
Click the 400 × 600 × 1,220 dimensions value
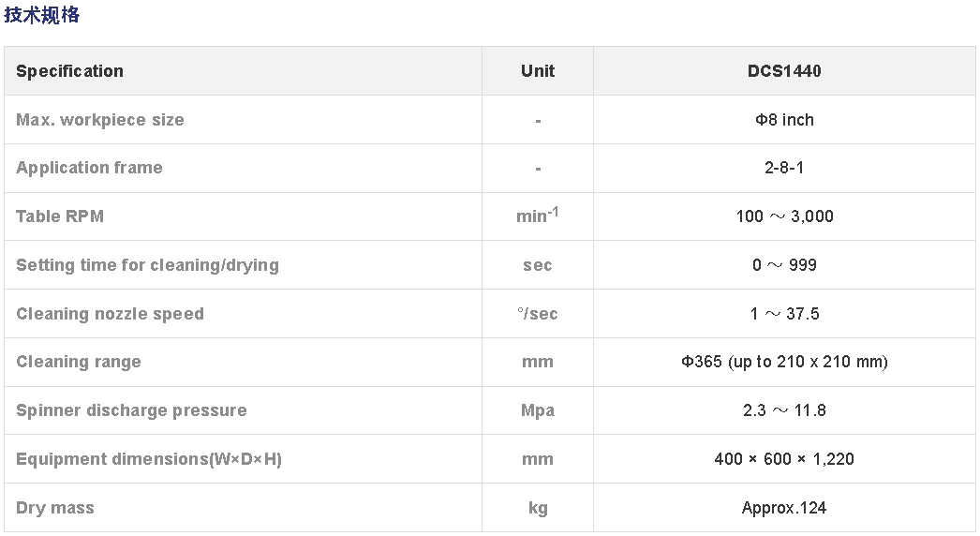pos(784,459)
